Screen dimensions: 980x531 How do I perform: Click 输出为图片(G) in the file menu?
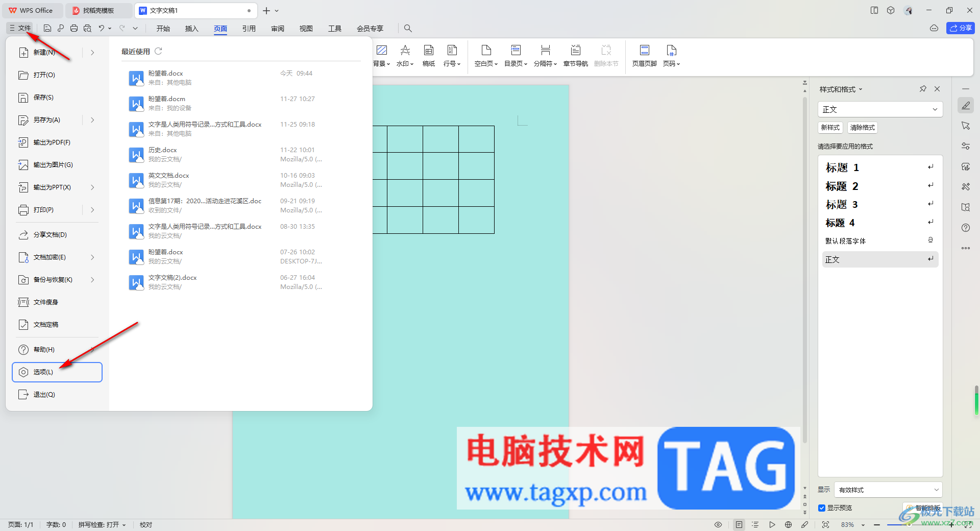53,165
